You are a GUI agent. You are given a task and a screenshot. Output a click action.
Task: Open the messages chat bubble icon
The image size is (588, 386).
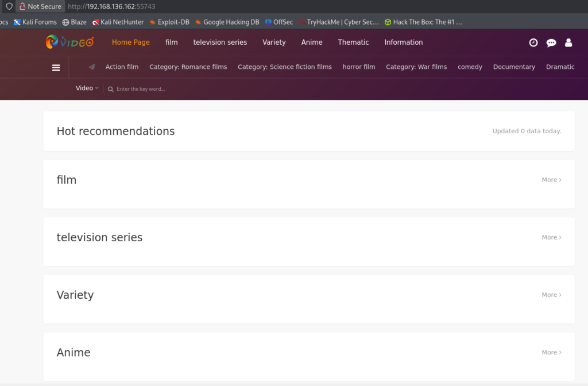[x=551, y=43]
